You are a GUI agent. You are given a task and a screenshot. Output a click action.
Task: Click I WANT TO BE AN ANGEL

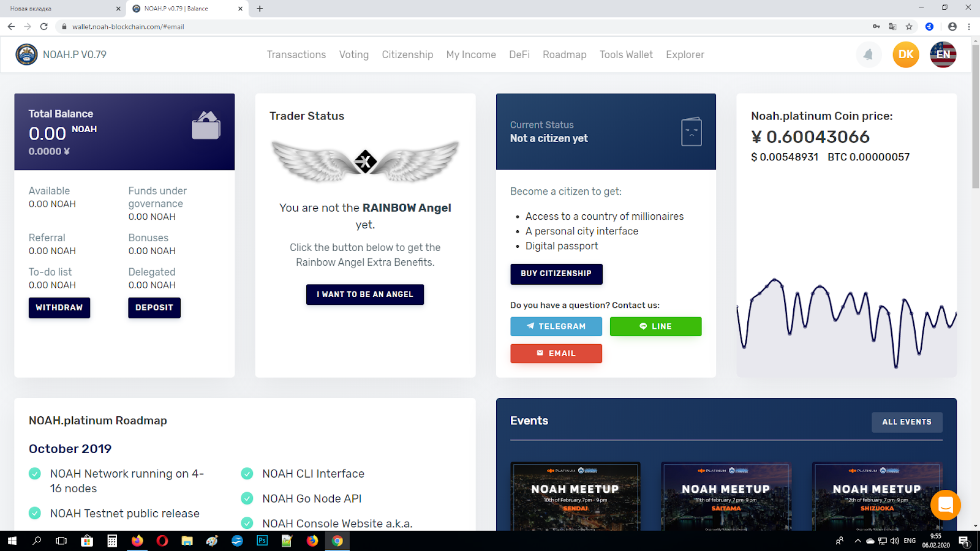coord(365,294)
